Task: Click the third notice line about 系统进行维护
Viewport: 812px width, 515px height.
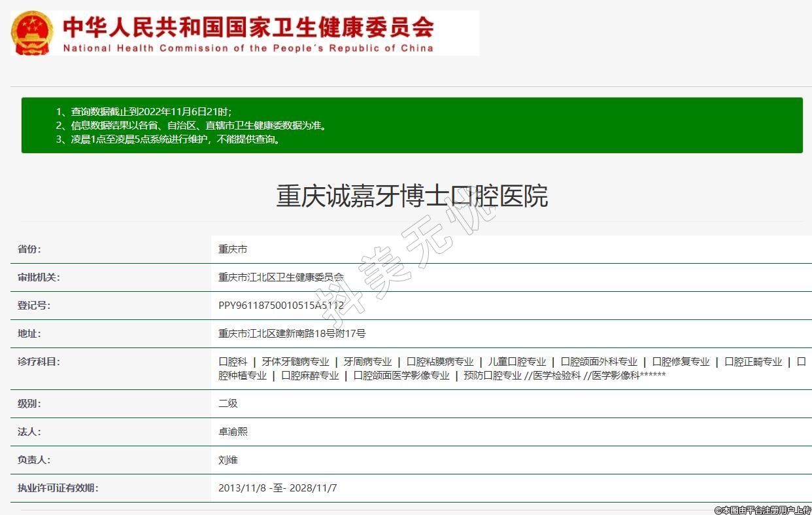Action: pyautogui.click(x=176, y=139)
